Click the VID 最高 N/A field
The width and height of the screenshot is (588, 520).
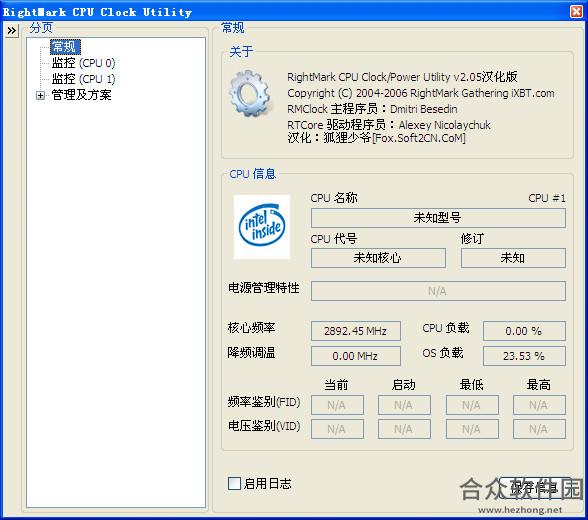pos(539,429)
